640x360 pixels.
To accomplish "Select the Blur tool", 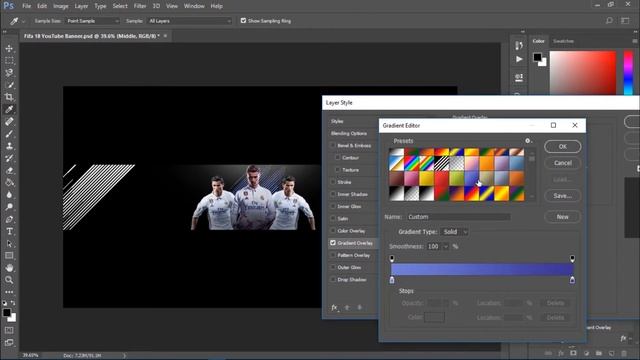I will click(x=9, y=195).
